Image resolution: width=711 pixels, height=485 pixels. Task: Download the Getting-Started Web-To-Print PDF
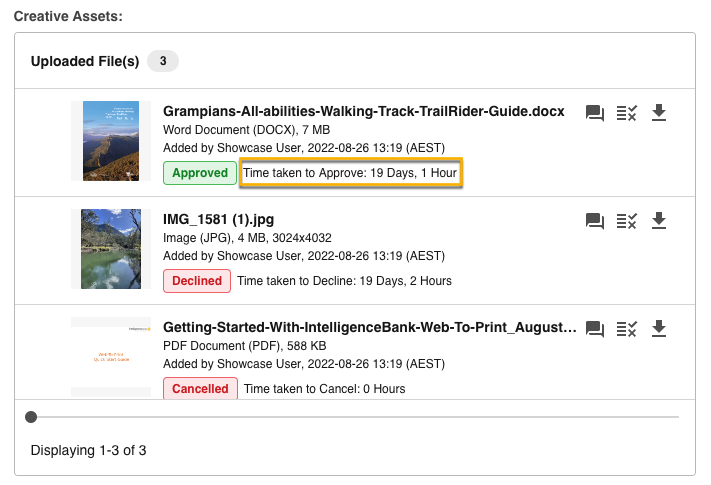click(658, 328)
